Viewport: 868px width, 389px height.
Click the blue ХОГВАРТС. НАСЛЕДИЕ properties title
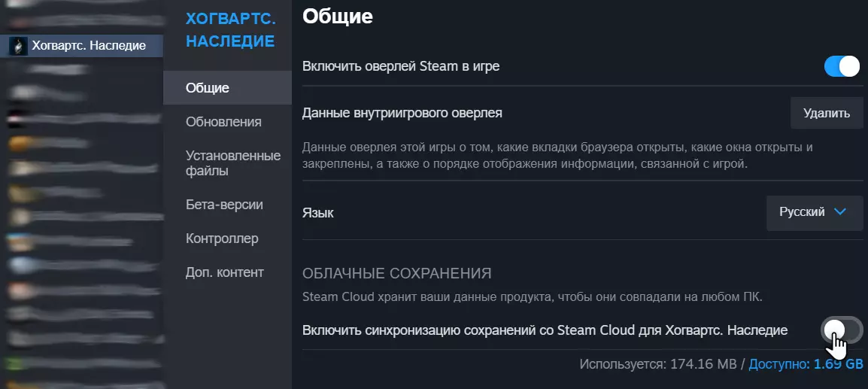pyautogui.click(x=230, y=29)
